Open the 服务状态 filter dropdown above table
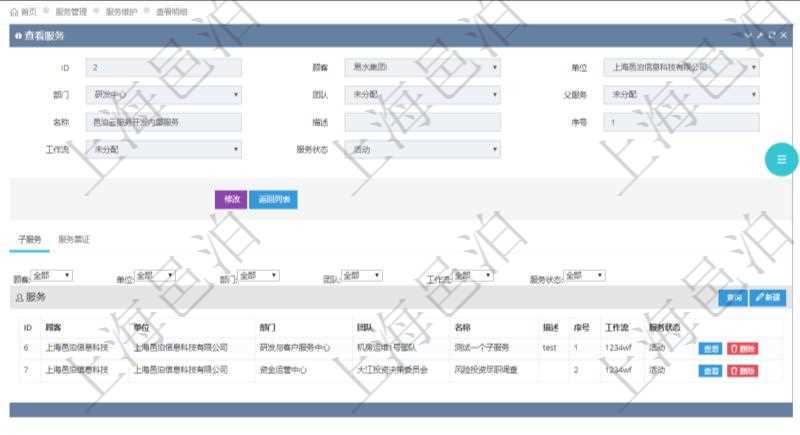 coord(584,275)
